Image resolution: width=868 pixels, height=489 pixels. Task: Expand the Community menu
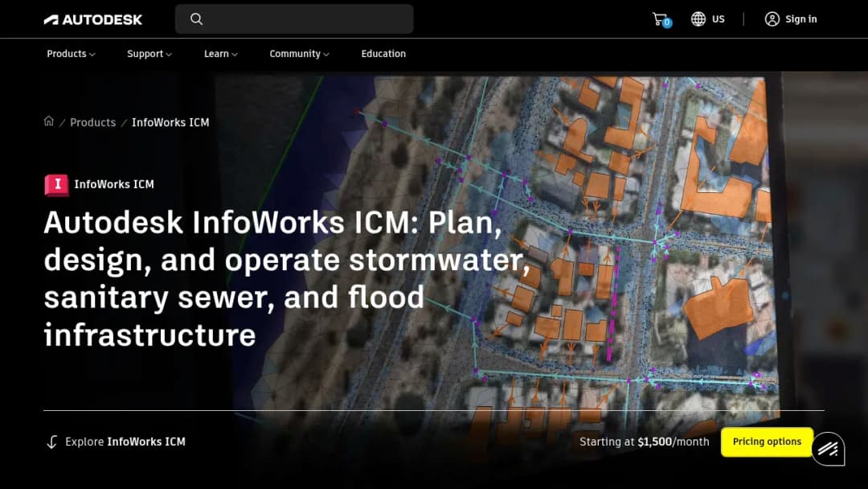(300, 54)
